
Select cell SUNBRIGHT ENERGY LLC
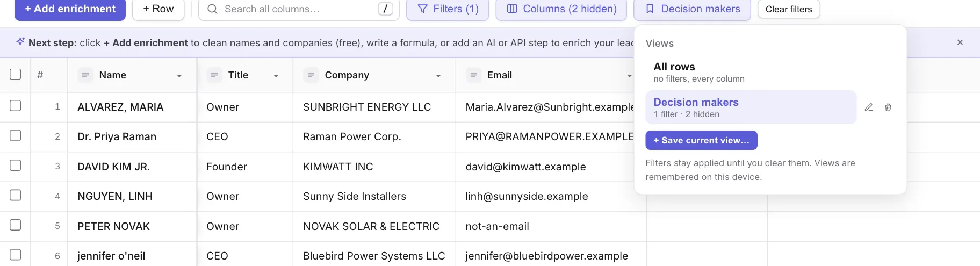(374, 107)
